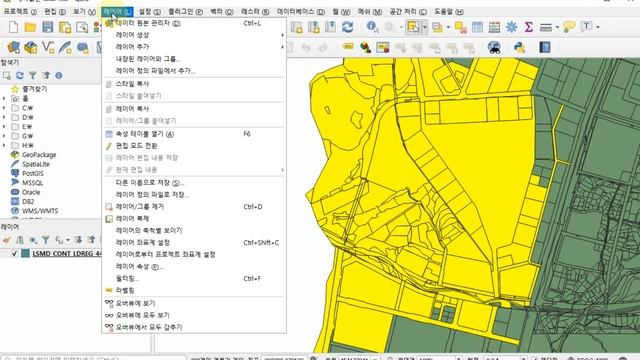This screenshot has width=640, height=360.
Task: Choose 편집 모드 전환 from menu
Action: point(194,146)
